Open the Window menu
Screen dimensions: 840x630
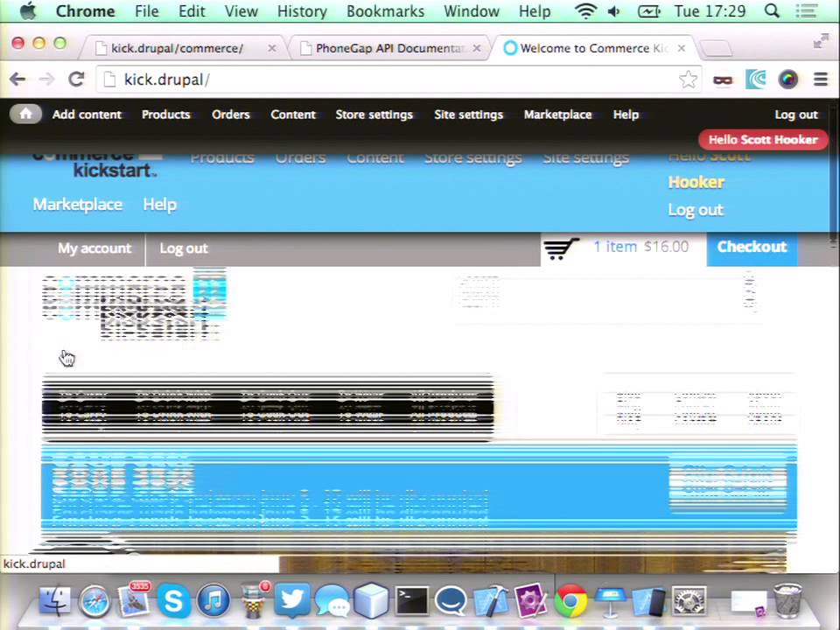tap(472, 11)
